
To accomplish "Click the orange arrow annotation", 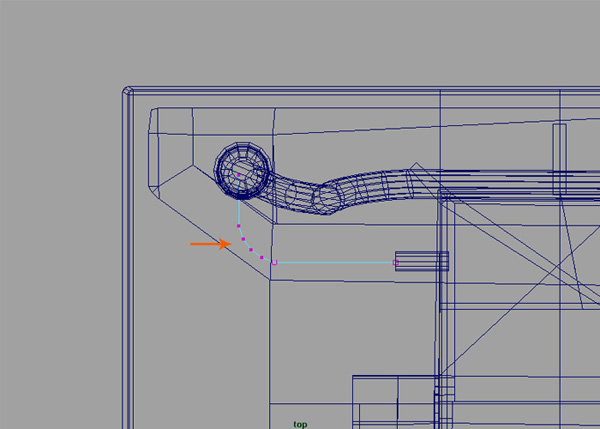I will click(x=209, y=243).
